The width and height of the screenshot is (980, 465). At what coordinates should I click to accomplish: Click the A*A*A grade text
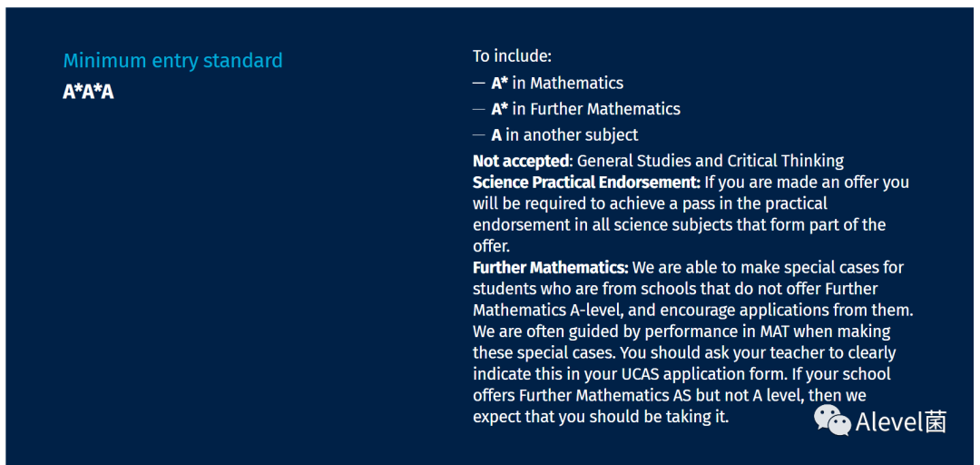point(88,92)
